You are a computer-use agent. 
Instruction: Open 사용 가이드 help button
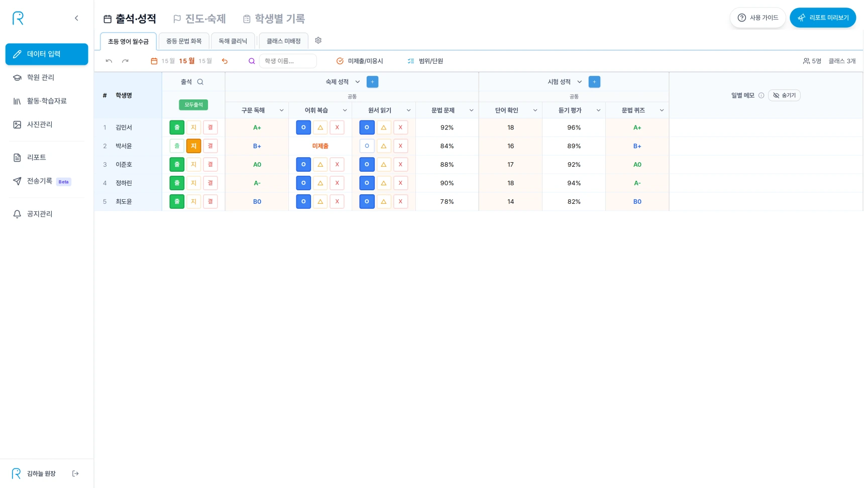coord(757,18)
